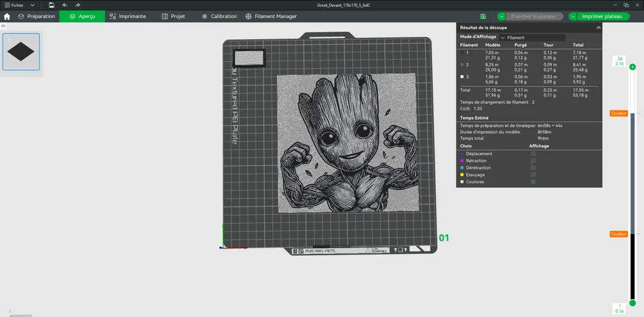Viewport: 644px width, 317px height.
Task: Click the redo arrow icon
Action: tap(78, 5)
